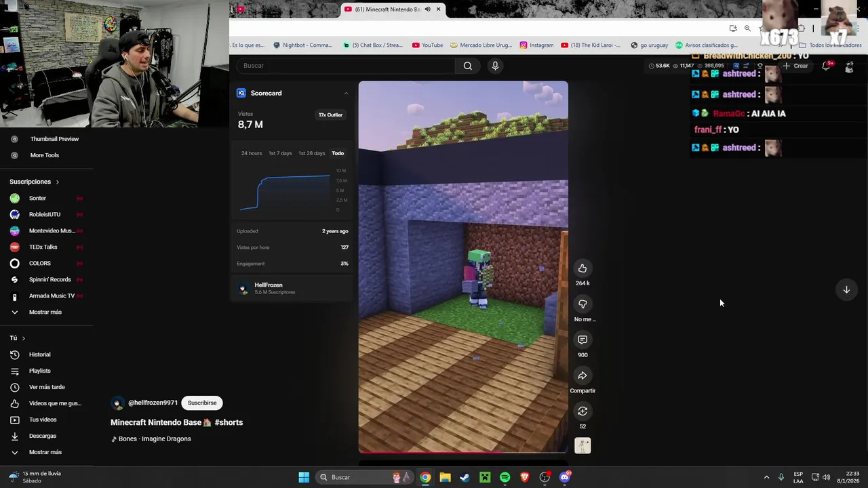
Task: Select the 1st 7 days chart tab
Action: pyautogui.click(x=280, y=153)
